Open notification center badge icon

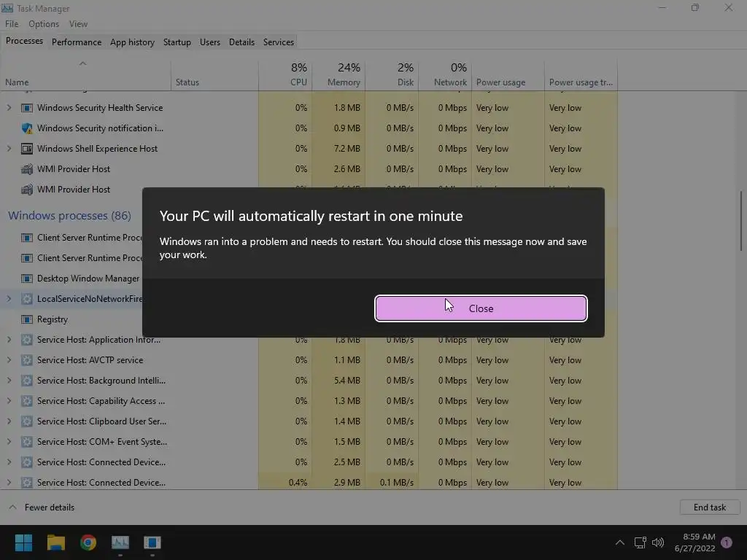tap(727, 542)
